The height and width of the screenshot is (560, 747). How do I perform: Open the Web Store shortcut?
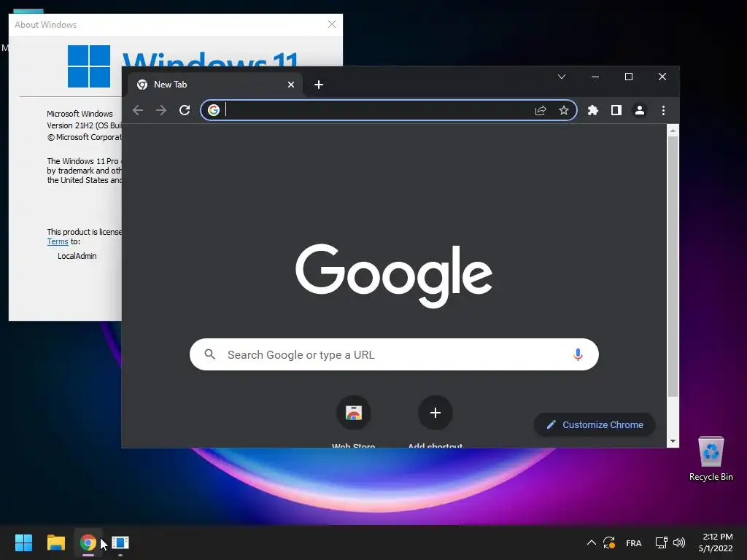point(354,413)
